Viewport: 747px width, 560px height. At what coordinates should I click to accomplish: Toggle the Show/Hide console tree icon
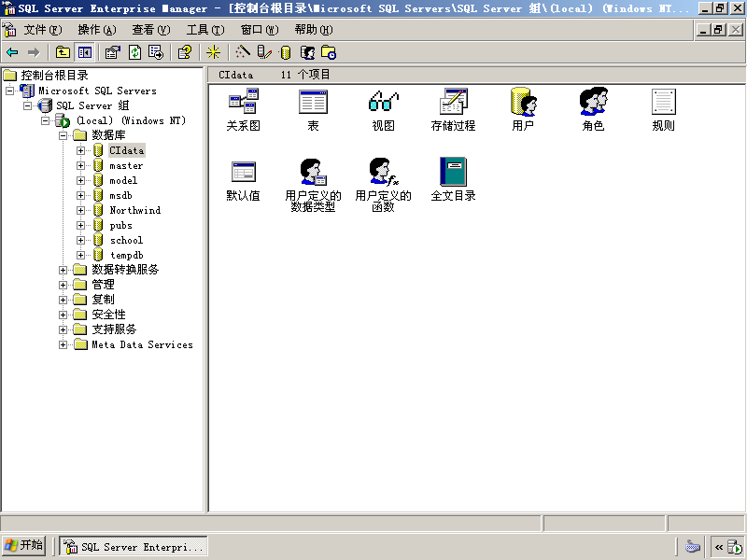tap(85, 52)
